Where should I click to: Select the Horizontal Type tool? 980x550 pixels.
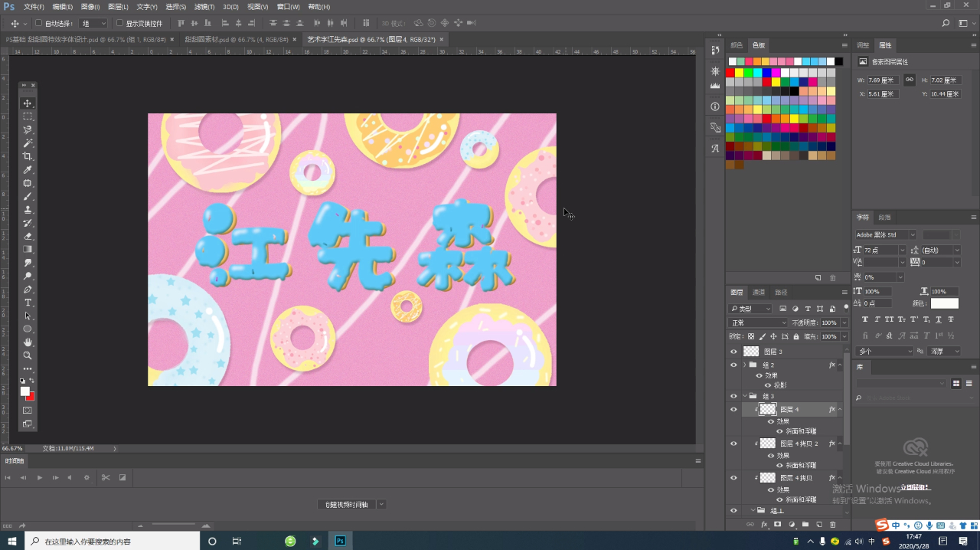pyautogui.click(x=28, y=303)
